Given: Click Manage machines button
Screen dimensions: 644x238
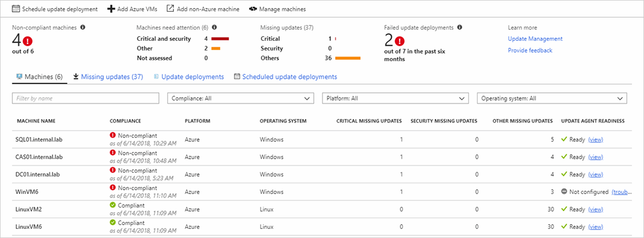Looking at the screenshot, I should 277,9.
